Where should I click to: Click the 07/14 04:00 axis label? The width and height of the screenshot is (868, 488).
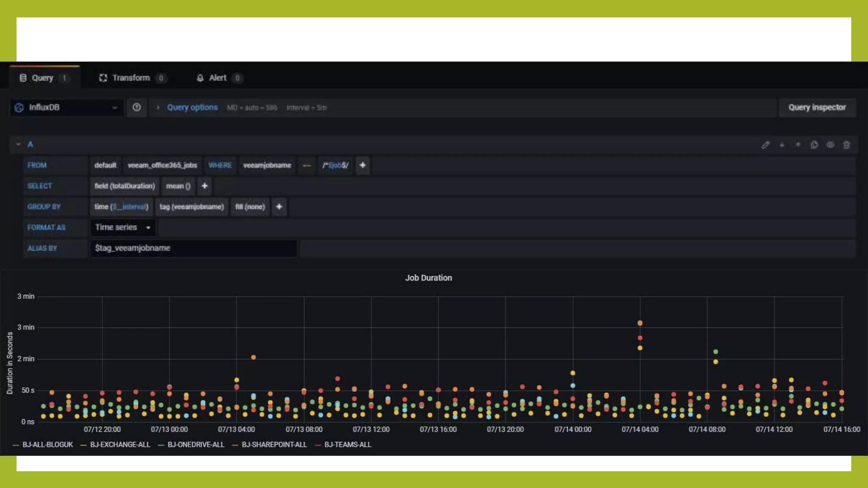640,430
